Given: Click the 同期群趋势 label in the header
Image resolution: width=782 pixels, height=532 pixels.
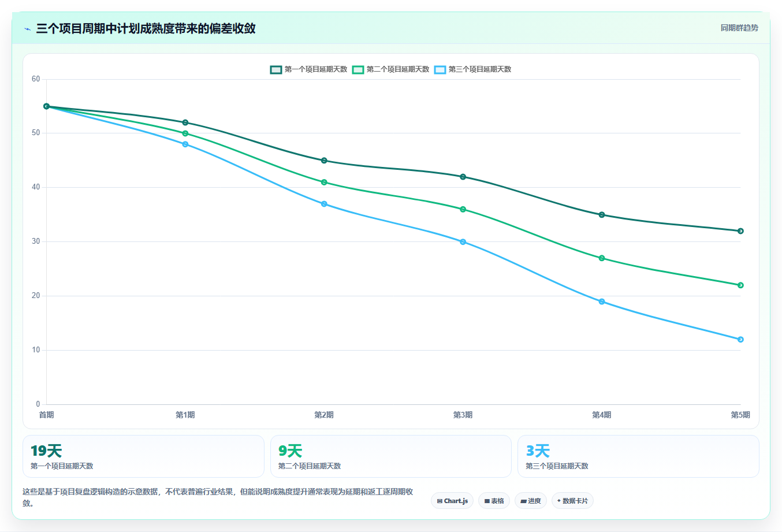Looking at the screenshot, I should point(739,28).
